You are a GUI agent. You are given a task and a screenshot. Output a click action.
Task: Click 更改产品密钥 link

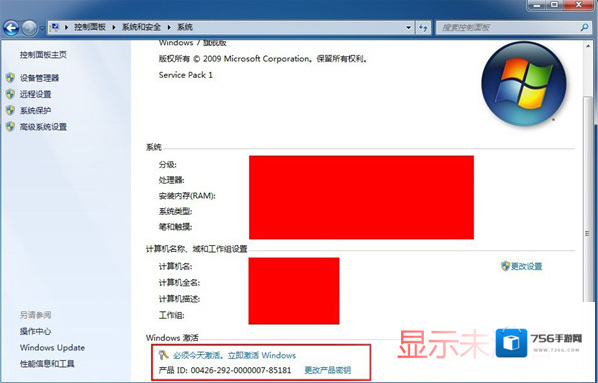point(328,370)
